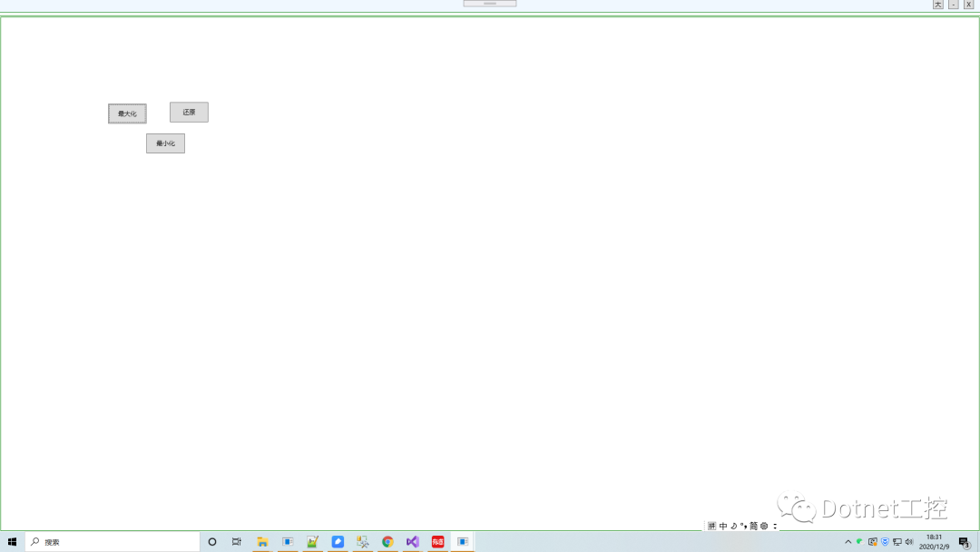Expand the hidden system tray icons
This screenshot has width=980, height=552.
pyautogui.click(x=848, y=542)
